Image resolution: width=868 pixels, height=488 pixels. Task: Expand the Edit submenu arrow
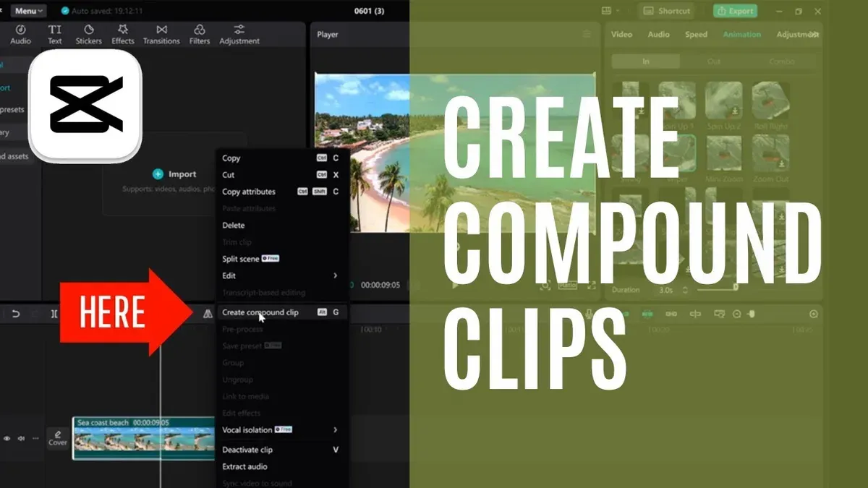coord(335,275)
